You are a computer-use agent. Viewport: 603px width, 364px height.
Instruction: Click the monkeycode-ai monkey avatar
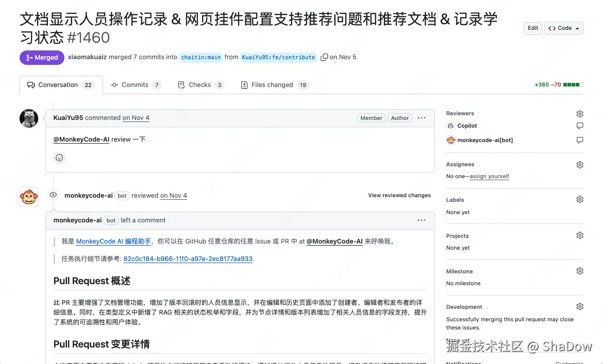click(29, 197)
